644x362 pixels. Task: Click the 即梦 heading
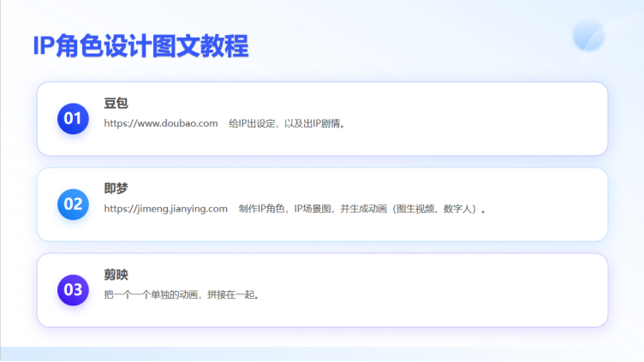116,188
